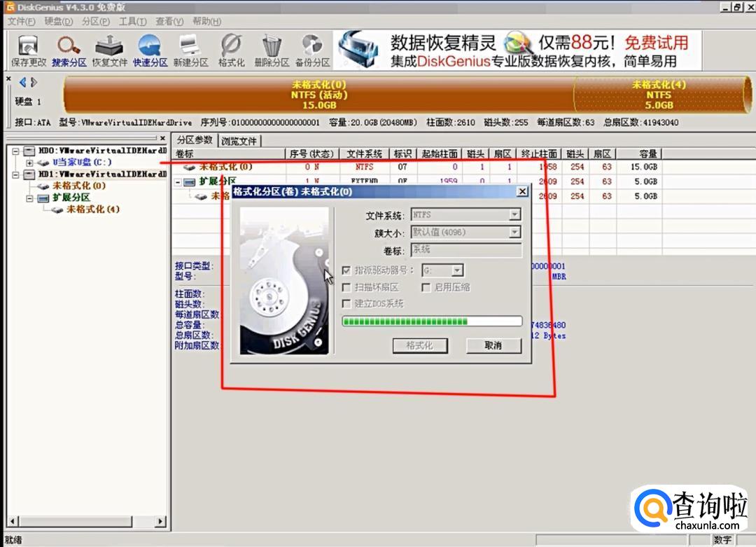
Task: Click the 保存更改 save changes icon
Action: [29, 51]
